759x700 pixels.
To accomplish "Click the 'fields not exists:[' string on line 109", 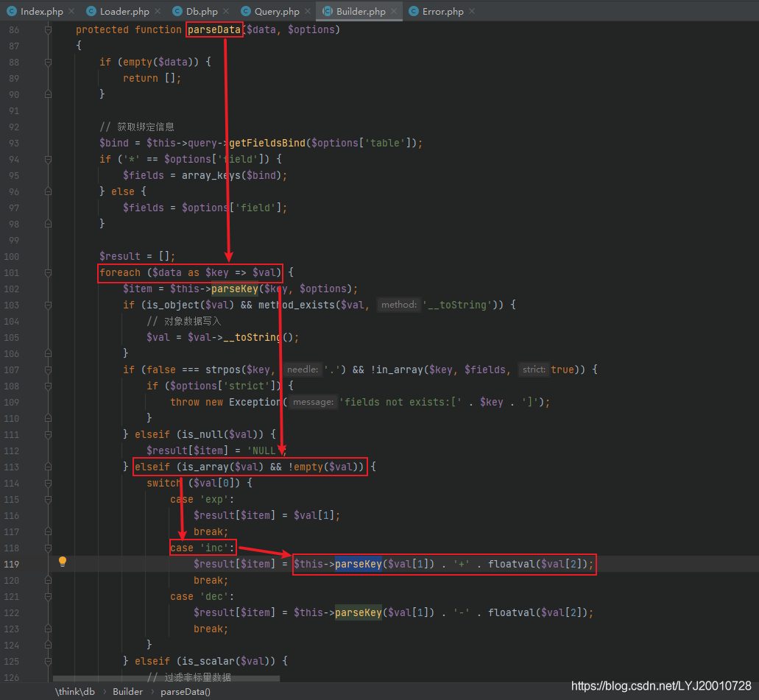I will (400, 403).
